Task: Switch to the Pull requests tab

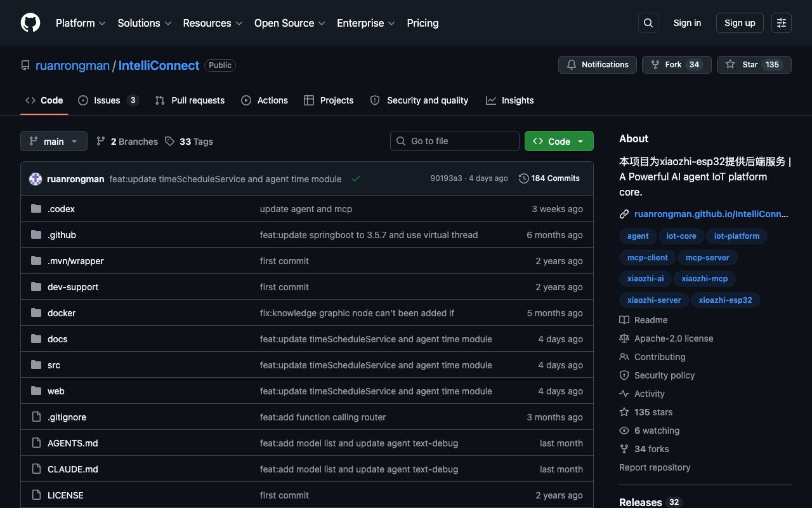Action: 190,100
